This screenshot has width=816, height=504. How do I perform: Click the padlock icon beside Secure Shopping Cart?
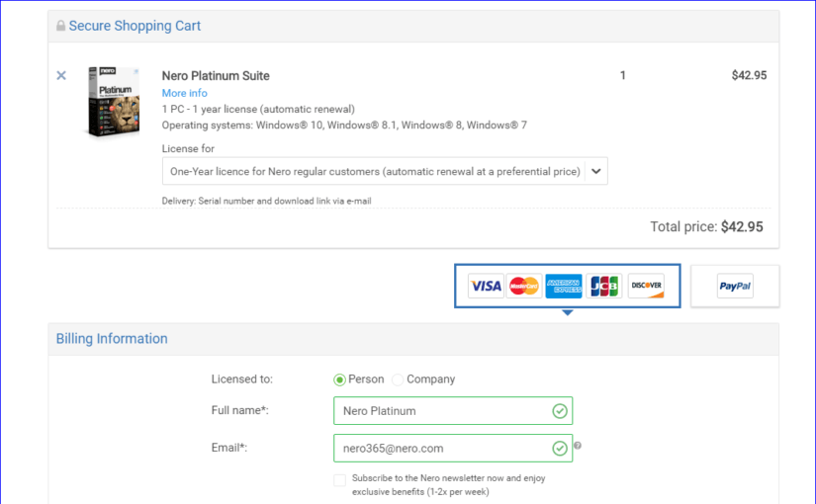[x=60, y=27]
